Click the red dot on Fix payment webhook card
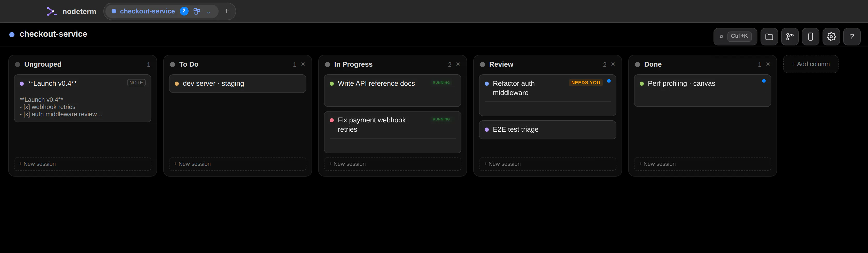 (x=331, y=120)
